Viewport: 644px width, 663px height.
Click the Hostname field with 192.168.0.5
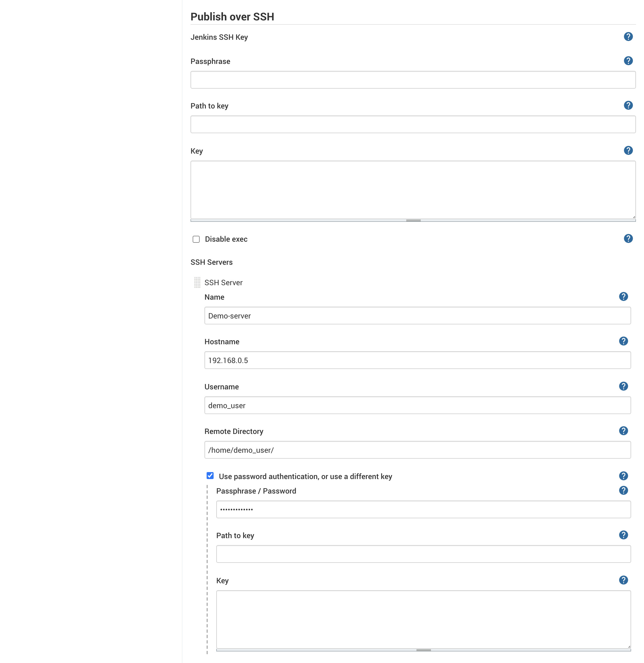(x=417, y=360)
